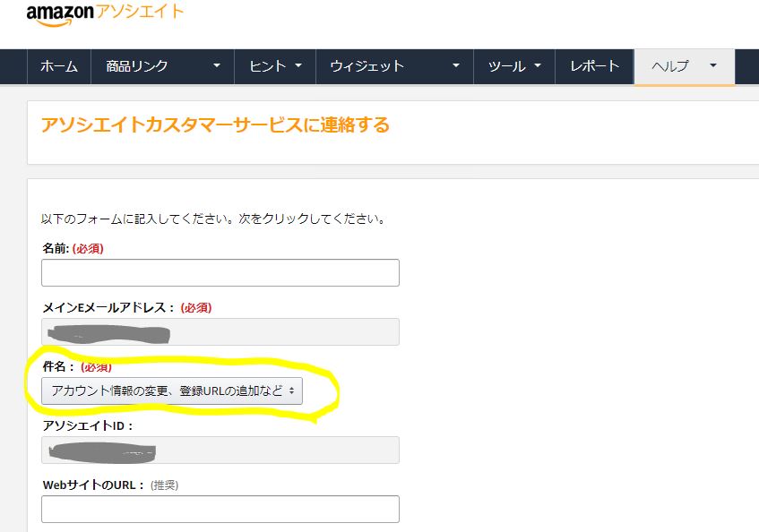This screenshot has width=759, height=532.
Task: Expand the ヘルプ dropdown arrow
Action: coord(713,65)
